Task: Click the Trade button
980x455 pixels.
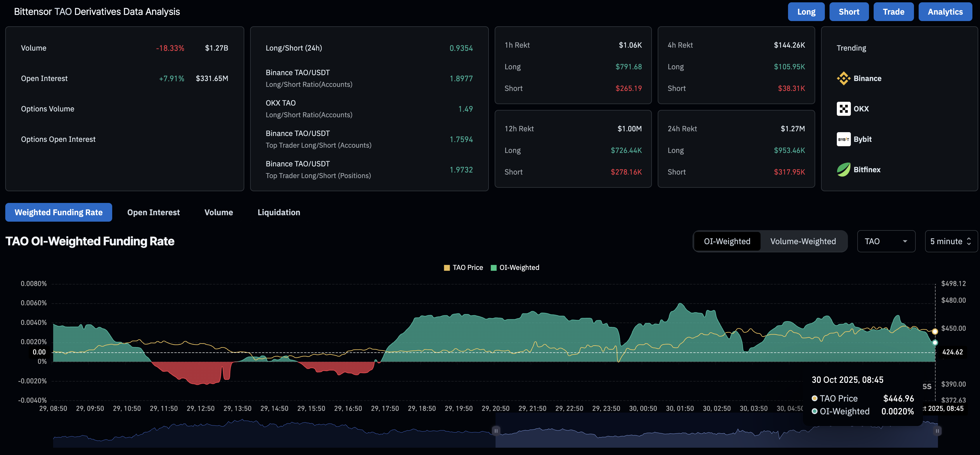Action: click(893, 11)
